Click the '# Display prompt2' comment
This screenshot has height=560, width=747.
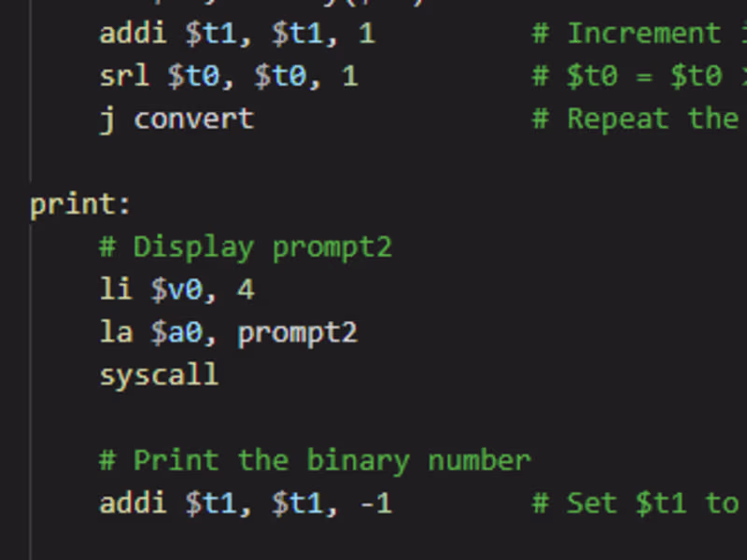tap(246, 247)
